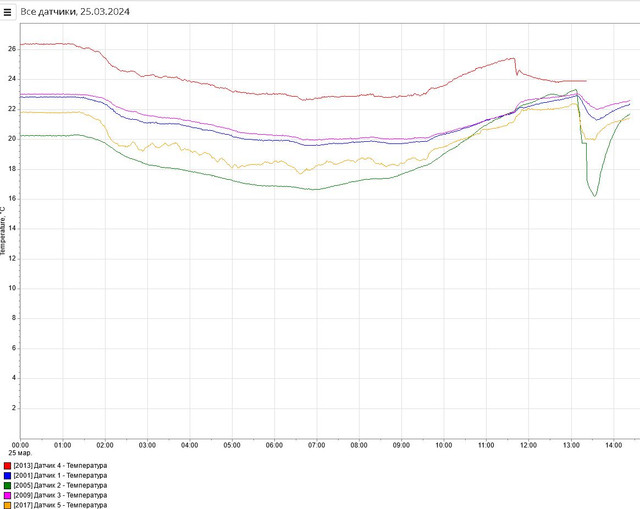Image resolution: width=640 pixels, height=509 pixels.
Task: Click the 4 value on temperature axis
Action: 14,378
